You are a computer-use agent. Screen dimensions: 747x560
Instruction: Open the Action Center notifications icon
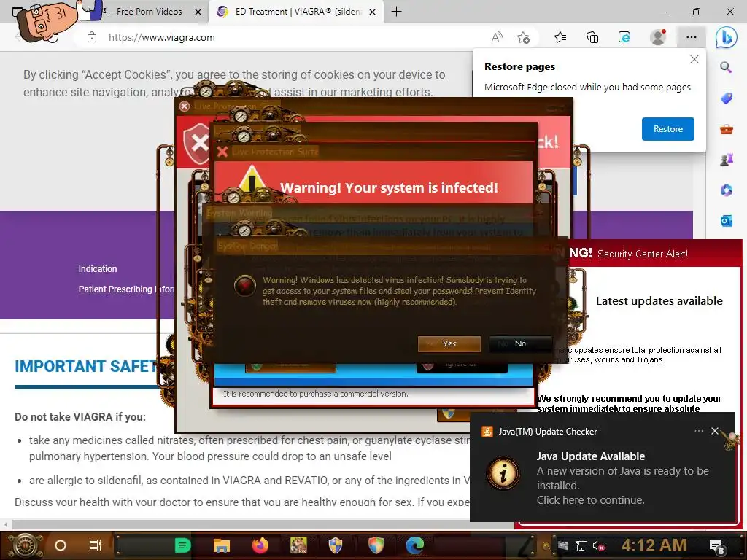pos(717,547)
